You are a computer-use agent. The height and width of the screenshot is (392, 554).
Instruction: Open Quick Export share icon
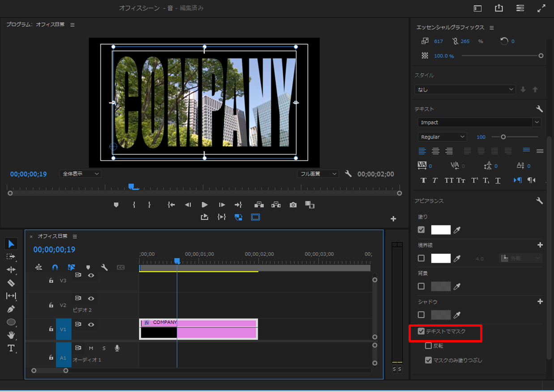click(x=499, y=9)
